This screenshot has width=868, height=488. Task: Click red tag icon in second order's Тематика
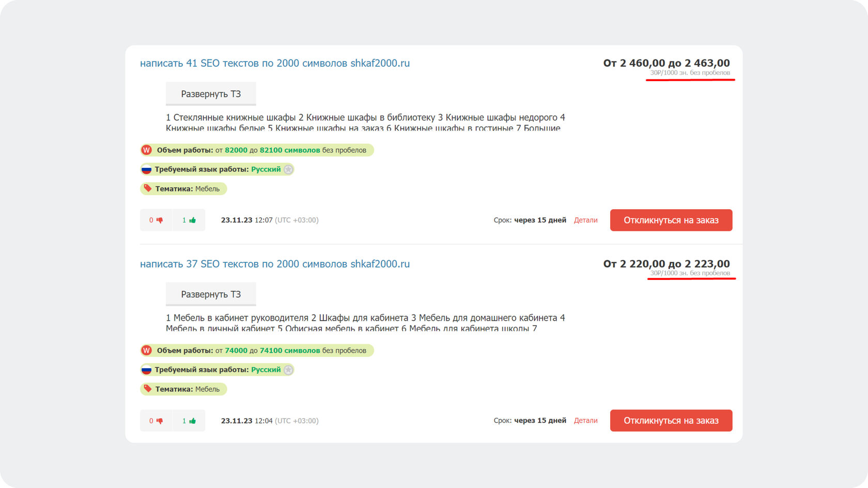[x=148, y=389]
